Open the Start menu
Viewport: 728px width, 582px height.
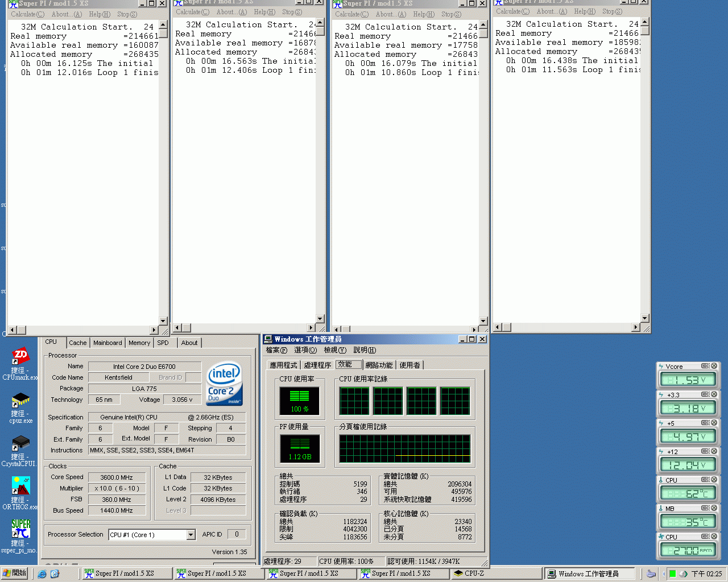[14, 573]
